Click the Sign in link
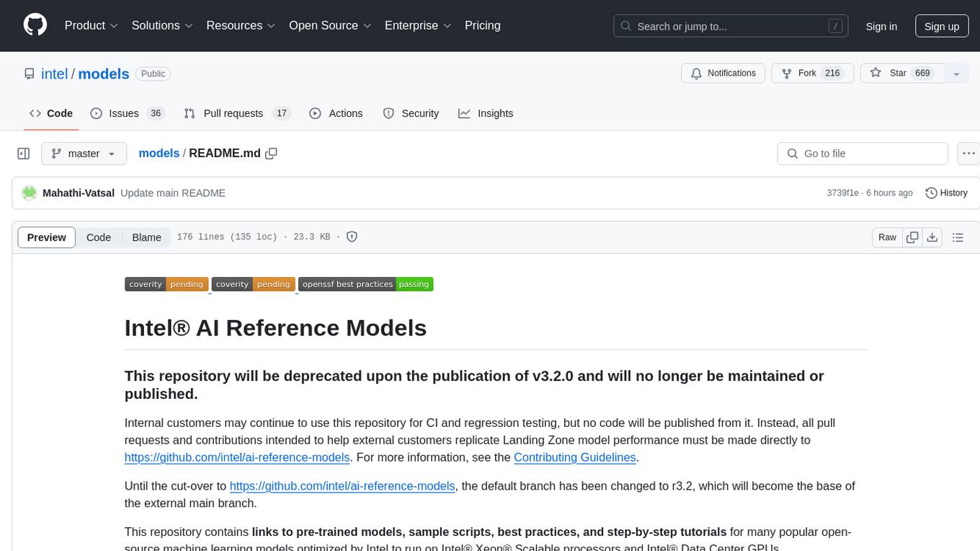 (x=881, y=26)
